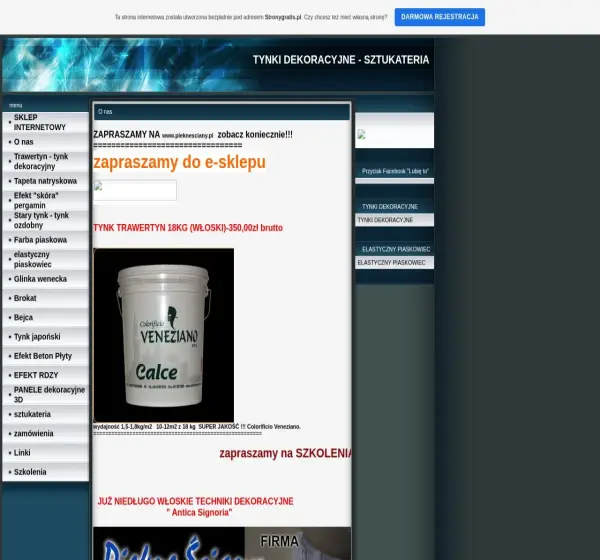Click broken image under e-sklepu heading
600x560 pixels.
135,190
